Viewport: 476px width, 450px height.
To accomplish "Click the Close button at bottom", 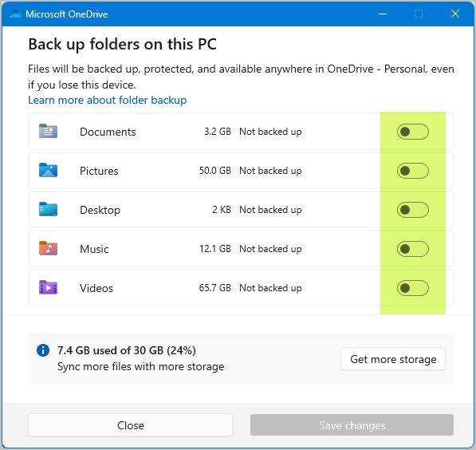I will (130, 425).
